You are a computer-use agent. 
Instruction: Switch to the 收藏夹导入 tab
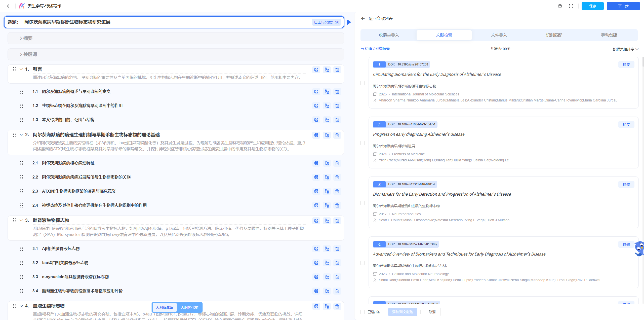[x=389, y=35]
